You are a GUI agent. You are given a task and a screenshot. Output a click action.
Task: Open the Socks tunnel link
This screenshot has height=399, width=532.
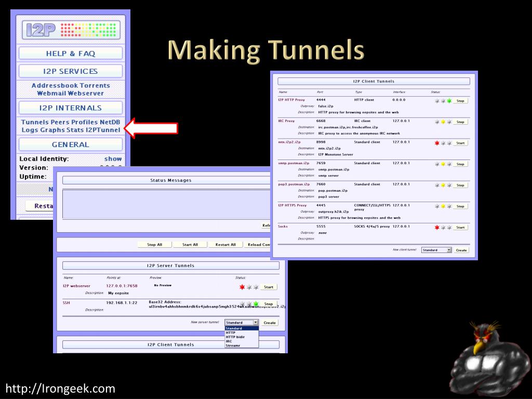click(283, 227)
